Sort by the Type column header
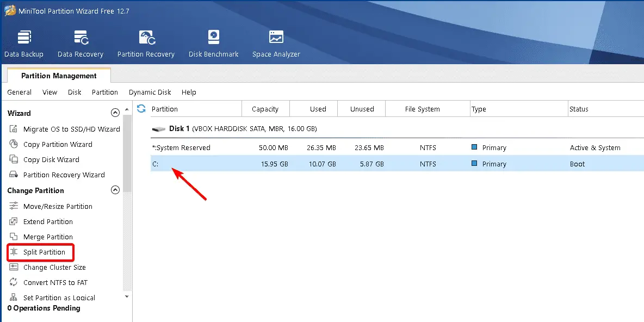 519,109
